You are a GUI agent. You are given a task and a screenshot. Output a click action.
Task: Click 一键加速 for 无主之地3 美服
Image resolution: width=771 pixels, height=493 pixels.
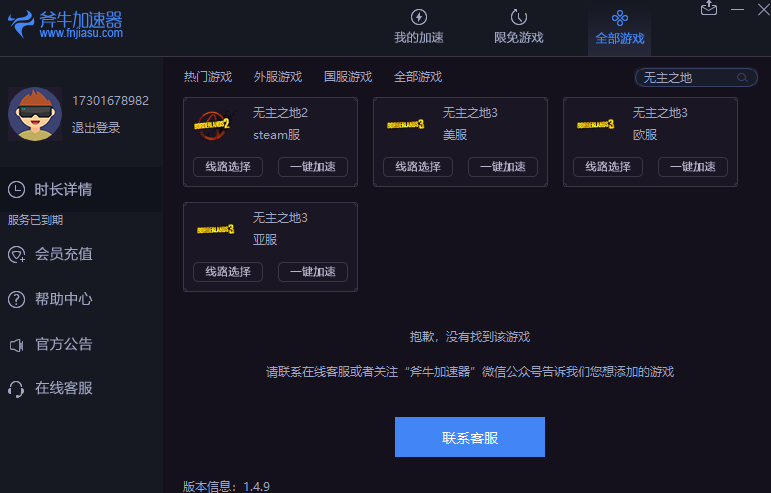[x=503, y=167]
